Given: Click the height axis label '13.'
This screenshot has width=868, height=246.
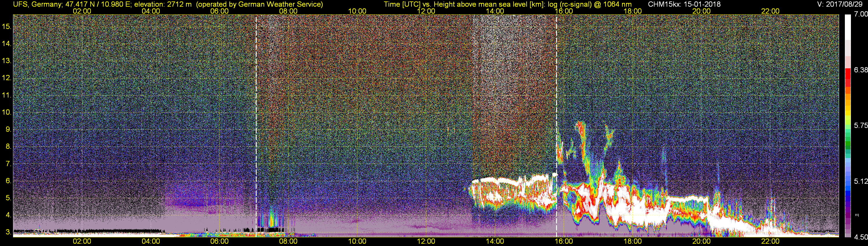Looking at the screenshot, I should pos(7,61).
